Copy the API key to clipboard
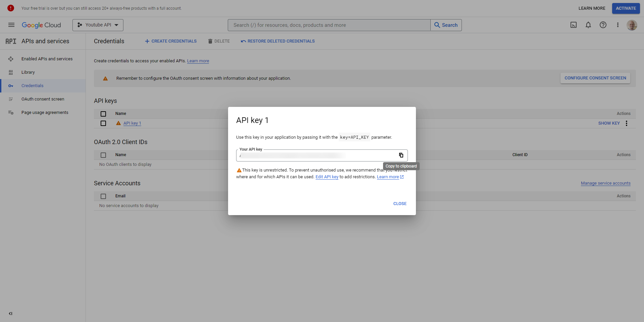The width and height of the screenshot is (644, 322). point(401,155)
